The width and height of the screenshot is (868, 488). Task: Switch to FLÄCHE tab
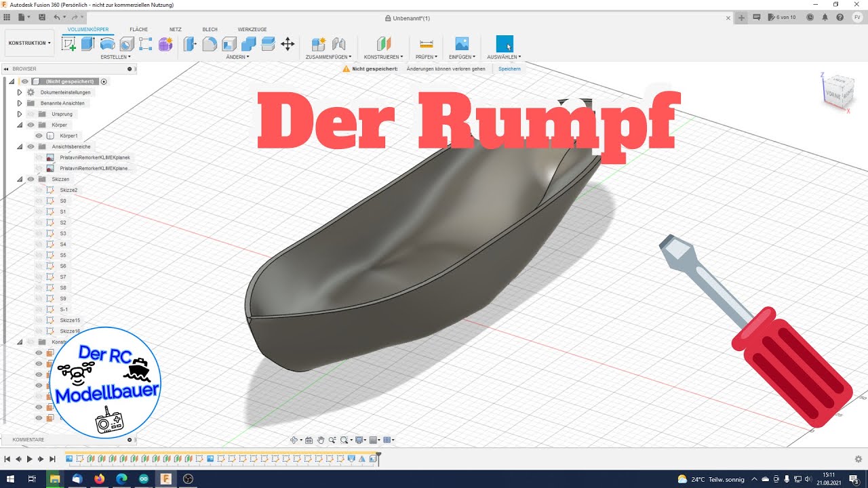139,30
